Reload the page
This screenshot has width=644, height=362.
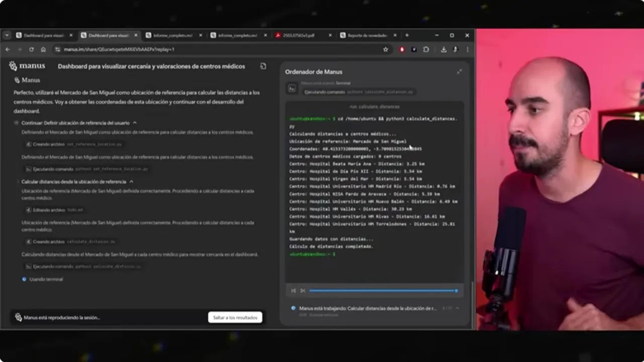(x=31, y=49)
